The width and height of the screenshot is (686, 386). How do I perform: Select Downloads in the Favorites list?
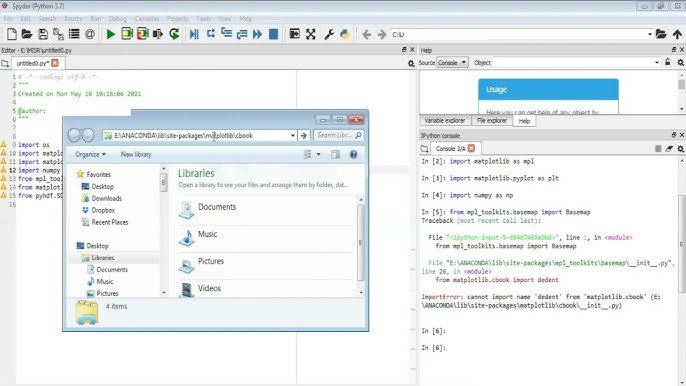coord(106,198)
